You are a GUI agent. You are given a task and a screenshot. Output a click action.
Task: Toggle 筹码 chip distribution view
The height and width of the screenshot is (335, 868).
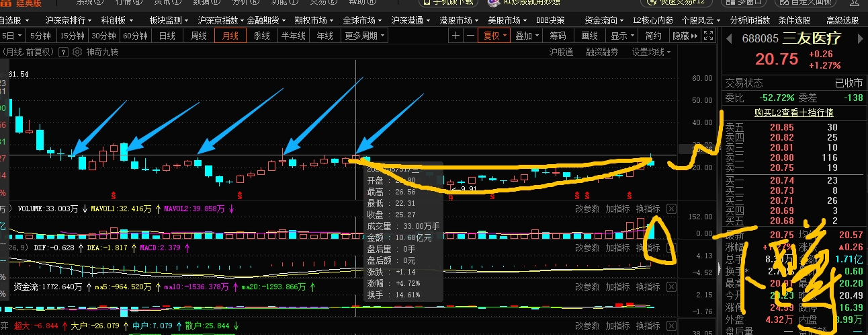click(558, 36)
